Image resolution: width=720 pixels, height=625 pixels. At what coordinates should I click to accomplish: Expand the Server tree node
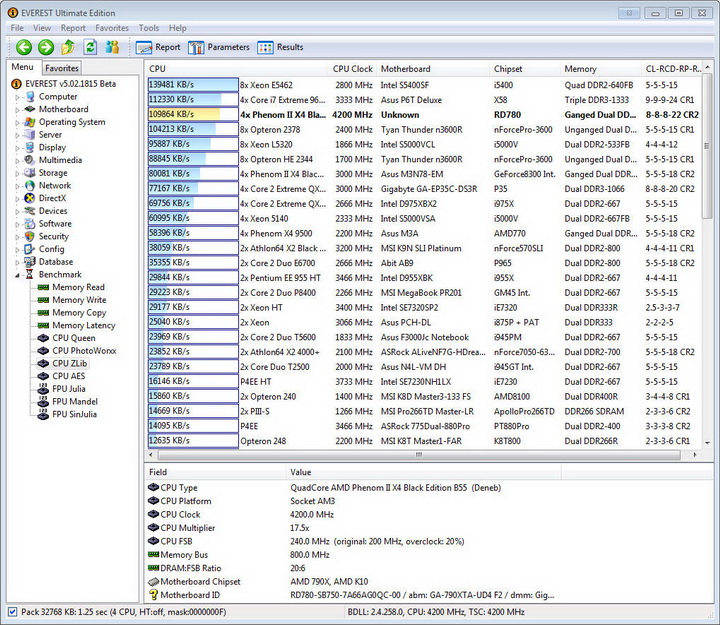tap(17, 135)
